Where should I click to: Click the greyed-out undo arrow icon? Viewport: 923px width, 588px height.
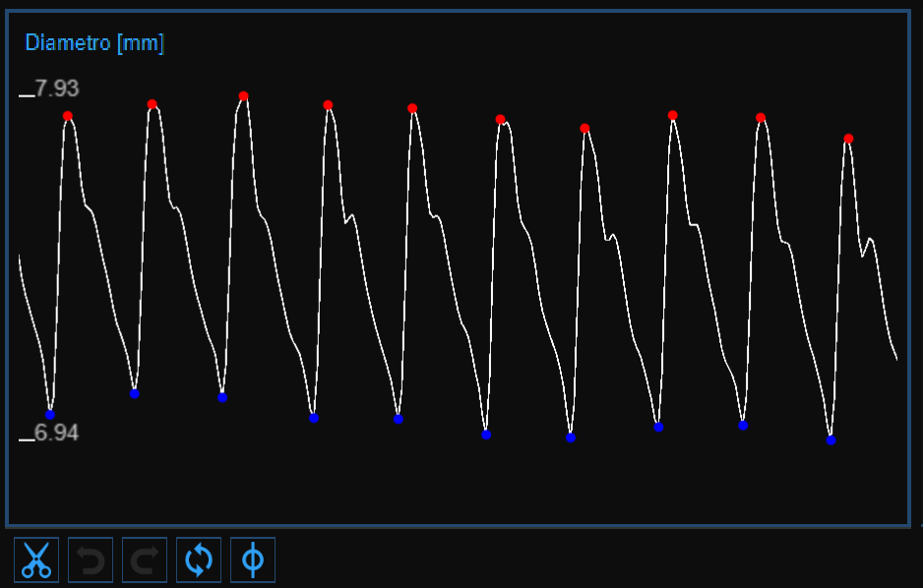coord(91,559)
